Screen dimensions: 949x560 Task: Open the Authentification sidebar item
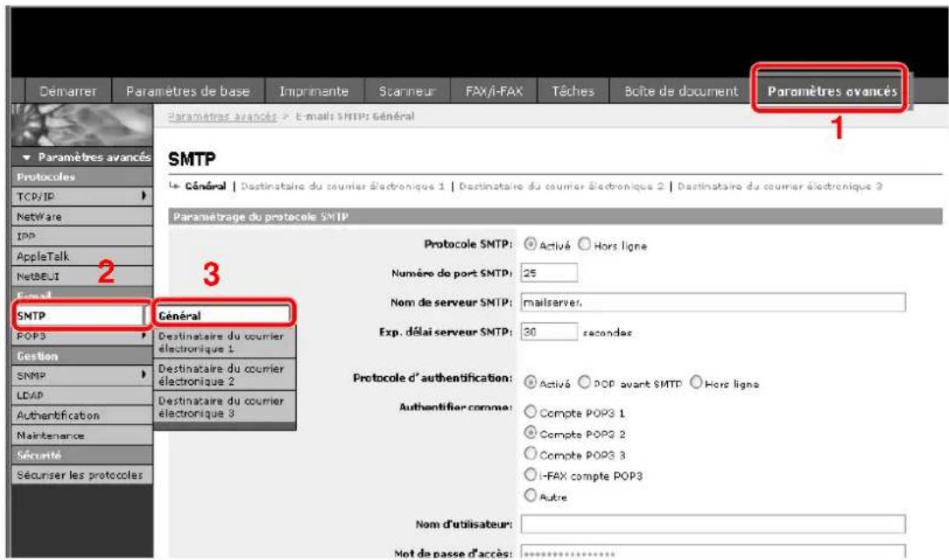[x=82, y=416]
